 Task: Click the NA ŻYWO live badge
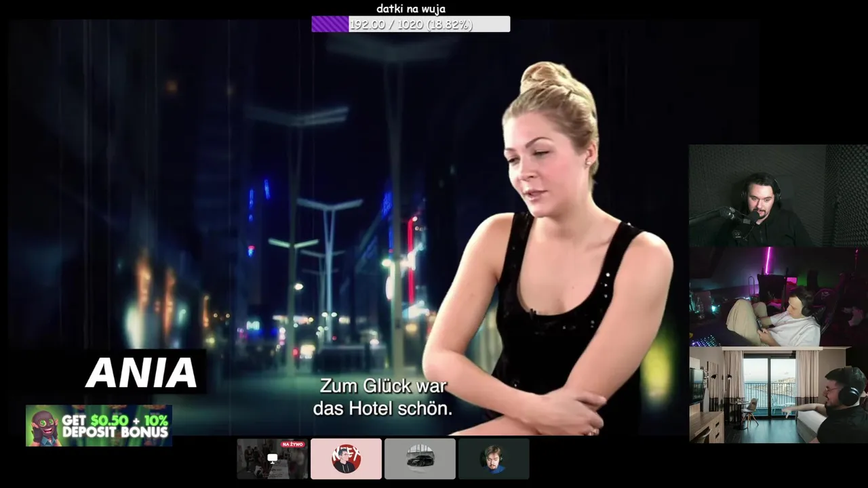tap(293, 445)
